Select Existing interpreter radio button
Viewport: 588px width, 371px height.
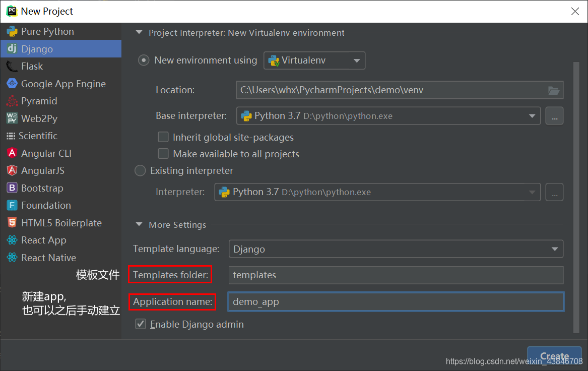click(140, 171)
